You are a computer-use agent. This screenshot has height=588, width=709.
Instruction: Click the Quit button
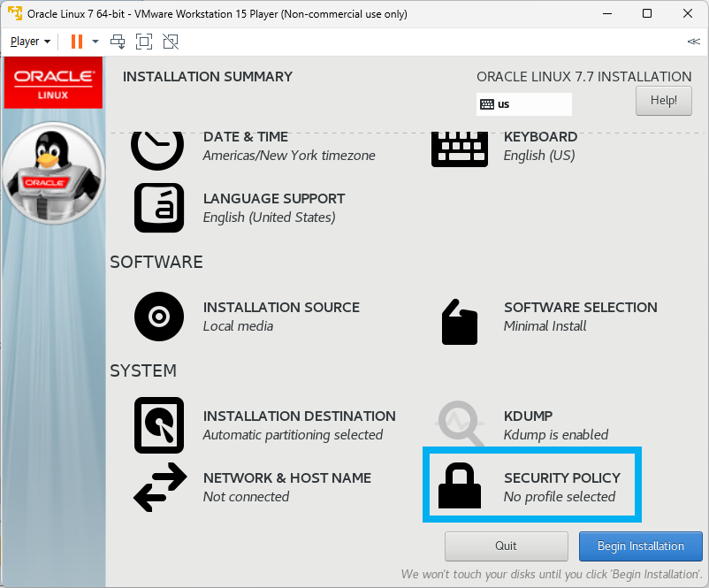pyautogui.click(x=506, y=546)
